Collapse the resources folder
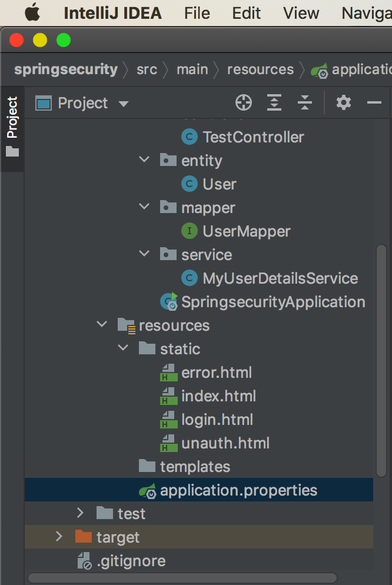 coord(102,324)
